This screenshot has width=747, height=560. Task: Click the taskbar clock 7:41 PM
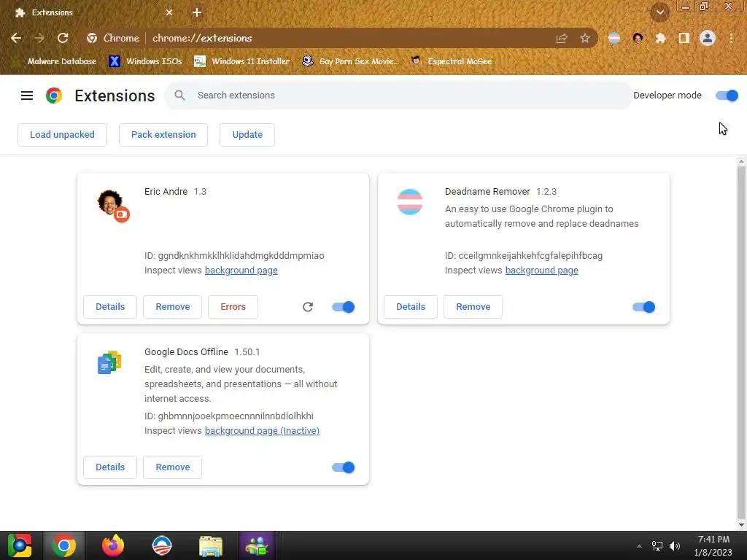click(713, 540)
